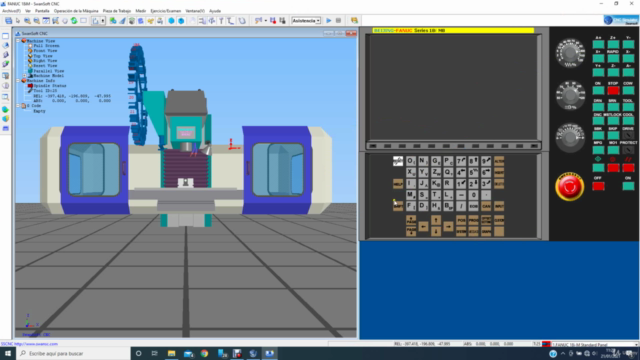Expand the Machine Model tree node
This screenshot has width=640, height=360.
click(x=24, y=76)
